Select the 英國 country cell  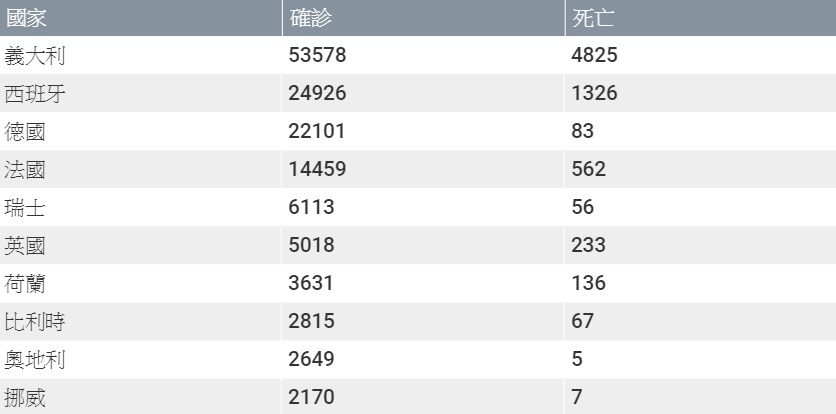click(x=141, y=245)
